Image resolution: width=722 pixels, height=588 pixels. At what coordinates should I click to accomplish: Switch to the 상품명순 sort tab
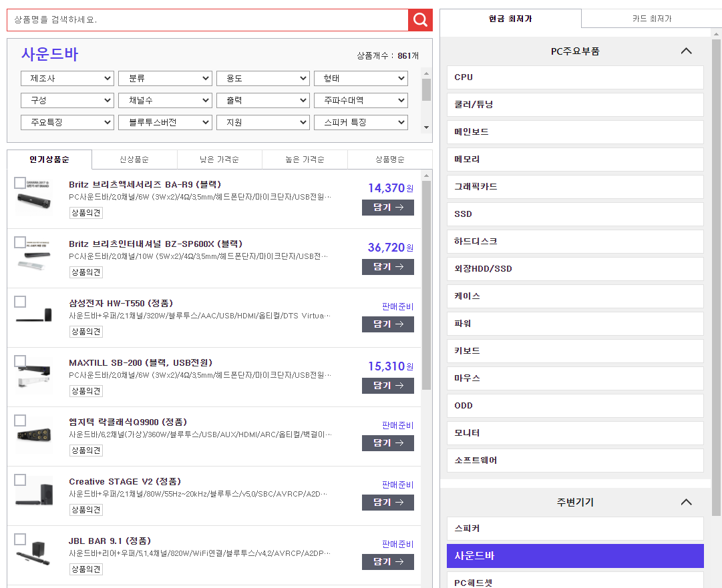[x=390, y=160]
